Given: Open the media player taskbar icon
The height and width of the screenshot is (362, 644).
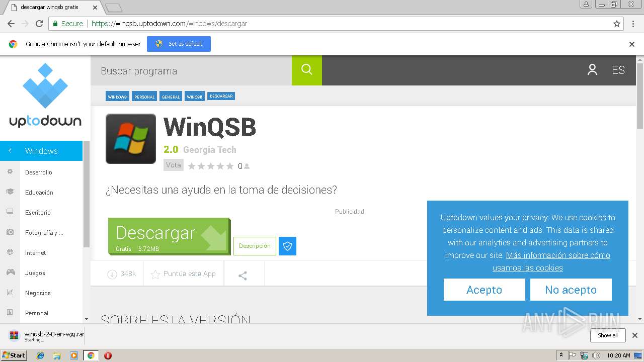Looking at the screenshot, I should [x=74, y=355].
